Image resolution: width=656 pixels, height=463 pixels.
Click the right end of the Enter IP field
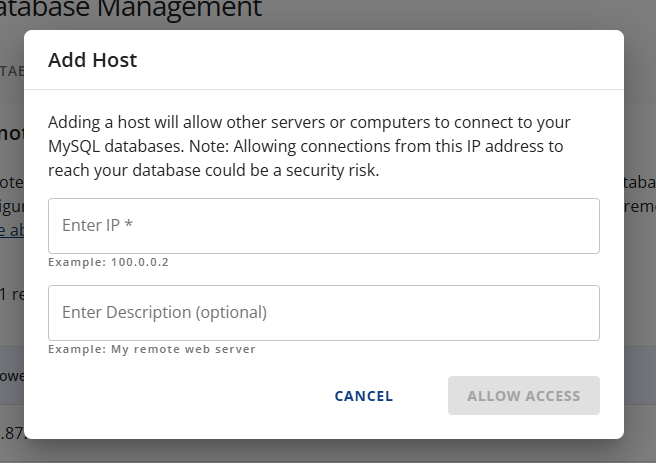tap(580, 226)
